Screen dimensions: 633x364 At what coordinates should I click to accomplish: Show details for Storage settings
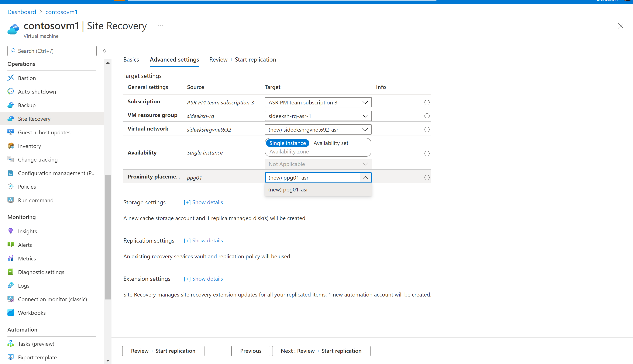[x=203, y=202]
